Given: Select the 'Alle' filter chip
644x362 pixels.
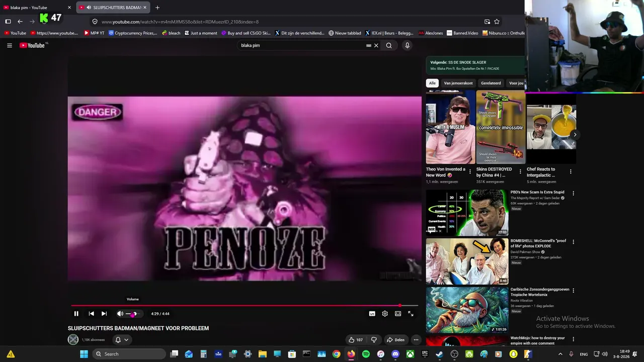Looking at the screenshot, I should click(432, 83).
